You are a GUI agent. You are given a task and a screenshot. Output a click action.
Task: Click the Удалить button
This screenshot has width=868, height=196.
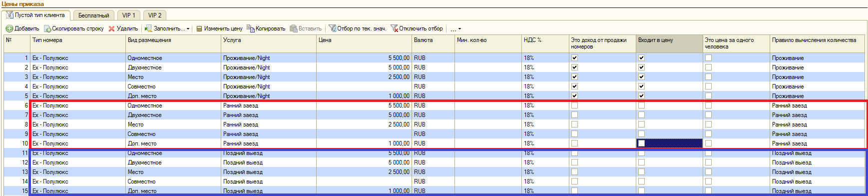click(x=123, y=29)
